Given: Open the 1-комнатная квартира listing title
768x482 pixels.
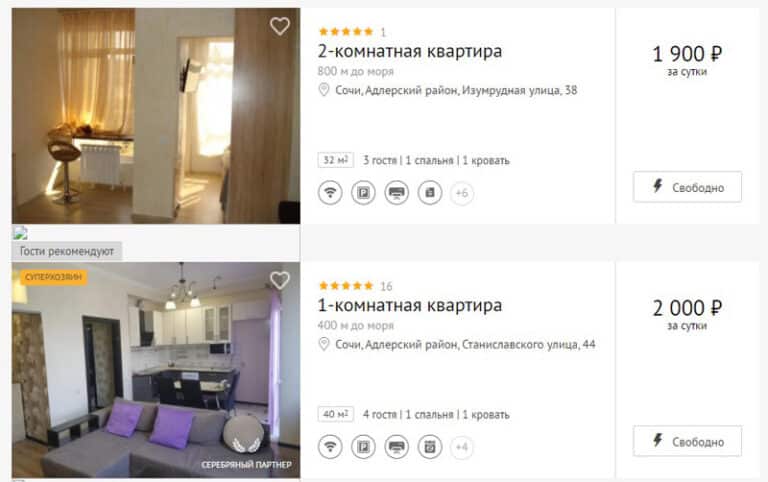Looking at the screenshot, I should (x=410, y=305).
